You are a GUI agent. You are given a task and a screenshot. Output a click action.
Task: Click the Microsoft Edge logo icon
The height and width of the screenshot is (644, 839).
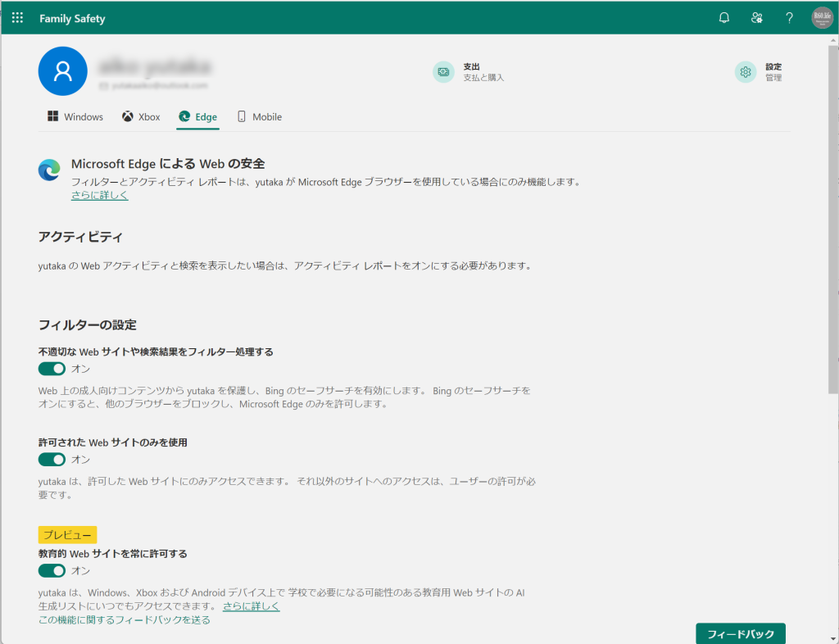click(49, 170)
